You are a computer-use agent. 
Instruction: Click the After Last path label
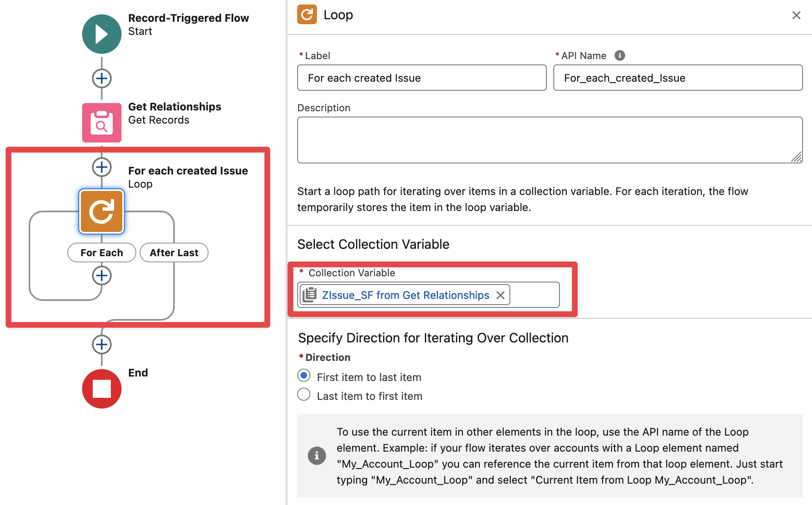click(174, 252)
